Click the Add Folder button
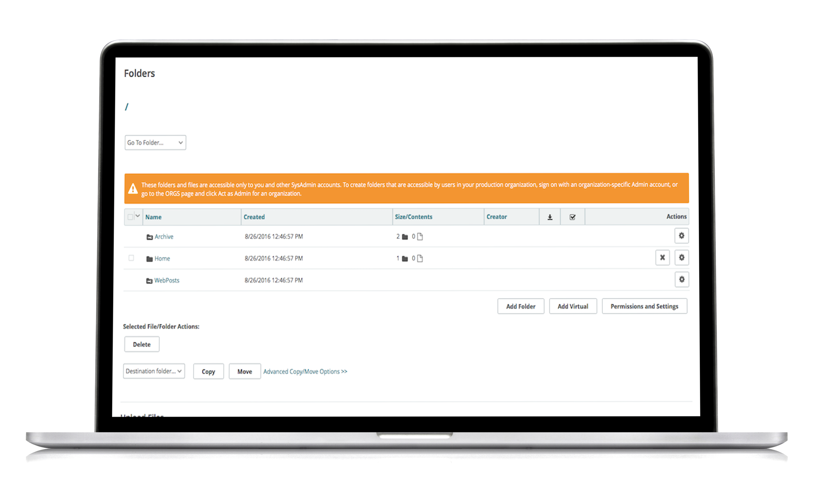Viewport: 818px width, 504px height. click(520, 306)
